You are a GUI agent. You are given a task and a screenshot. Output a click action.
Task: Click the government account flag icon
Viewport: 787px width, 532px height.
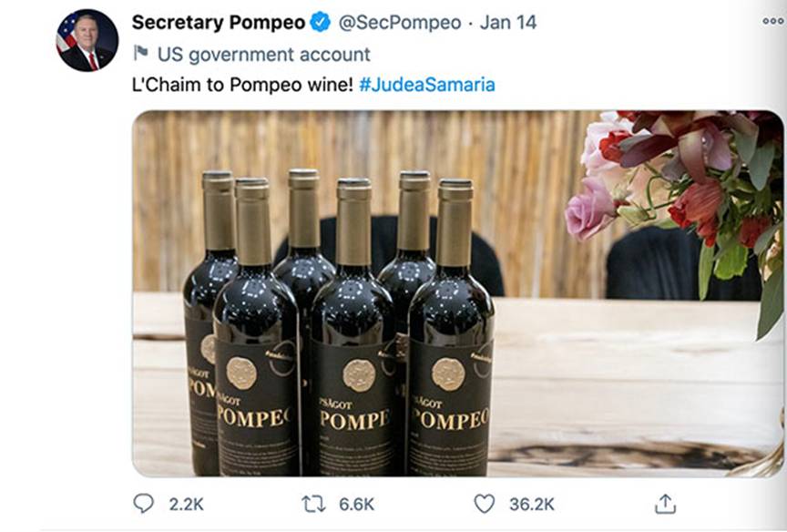[140, 53]
